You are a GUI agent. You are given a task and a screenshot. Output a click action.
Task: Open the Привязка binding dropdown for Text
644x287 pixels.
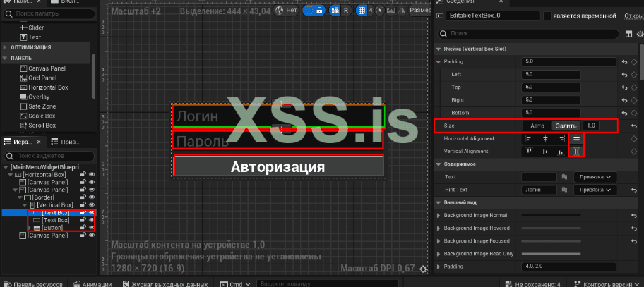coord(595,177)
